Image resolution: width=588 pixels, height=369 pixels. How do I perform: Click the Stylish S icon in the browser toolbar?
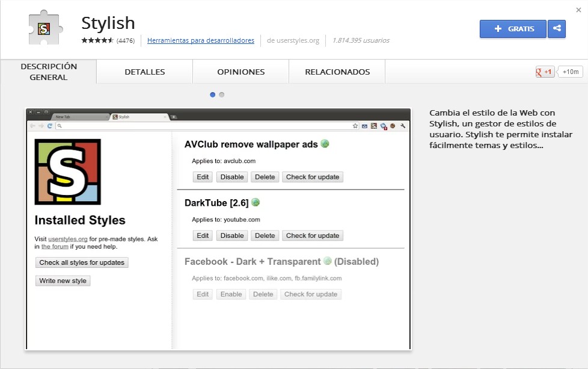[374, 126]
